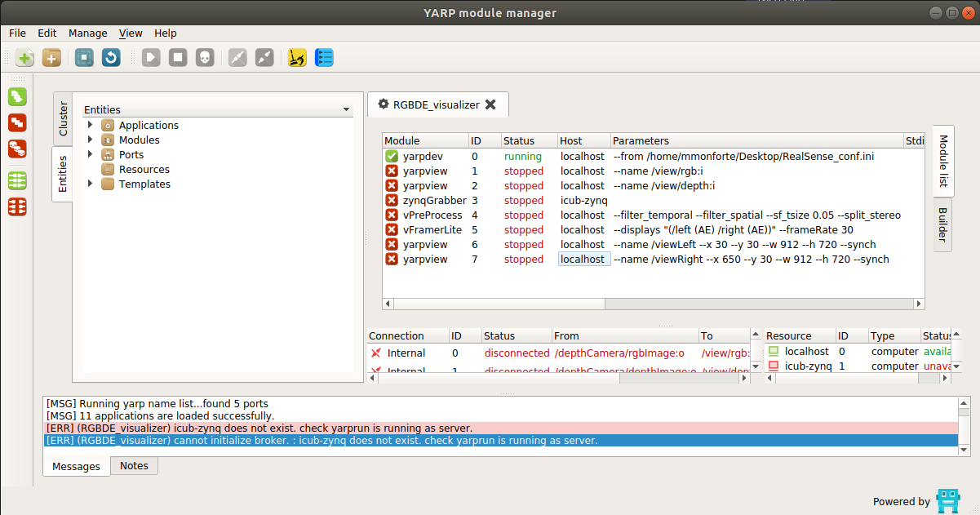Click the disconnected icon of Internal connection 0
The image size is (980, 515).
click(375, 353)
